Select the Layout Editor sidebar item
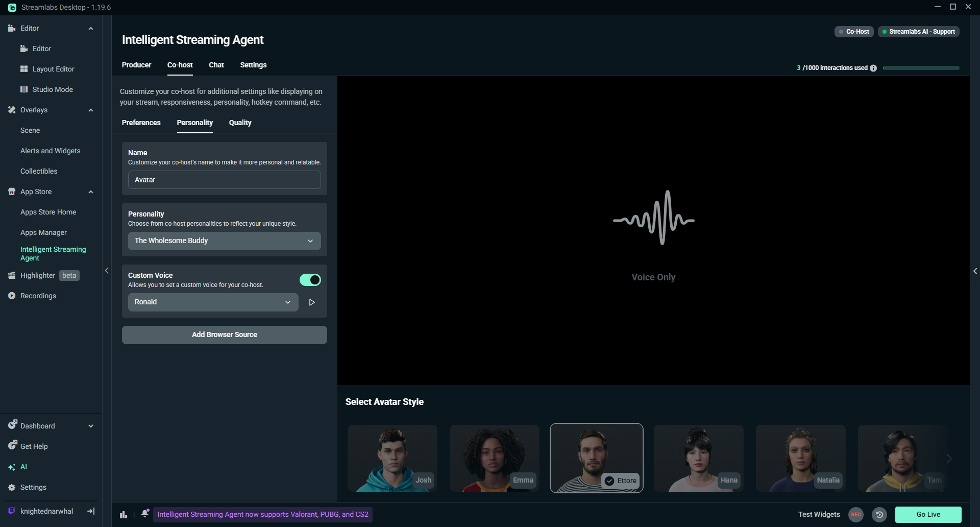The image size is (980, 527). (52, 69)
